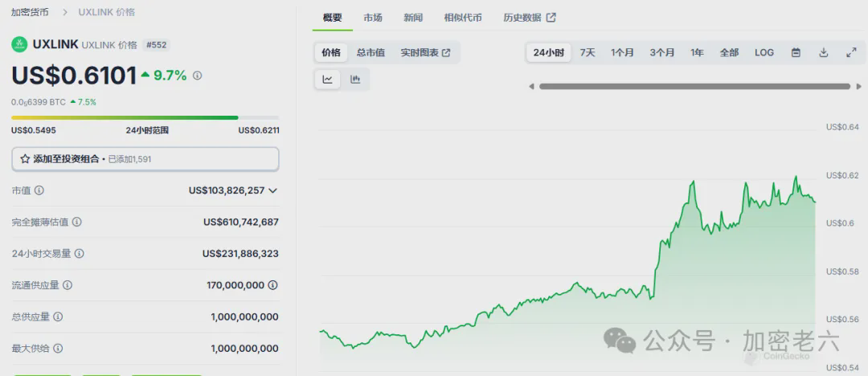868x376 pixels.
Task: Click left arrow of chart range scrollbar
Action: [x=531, y=87]
